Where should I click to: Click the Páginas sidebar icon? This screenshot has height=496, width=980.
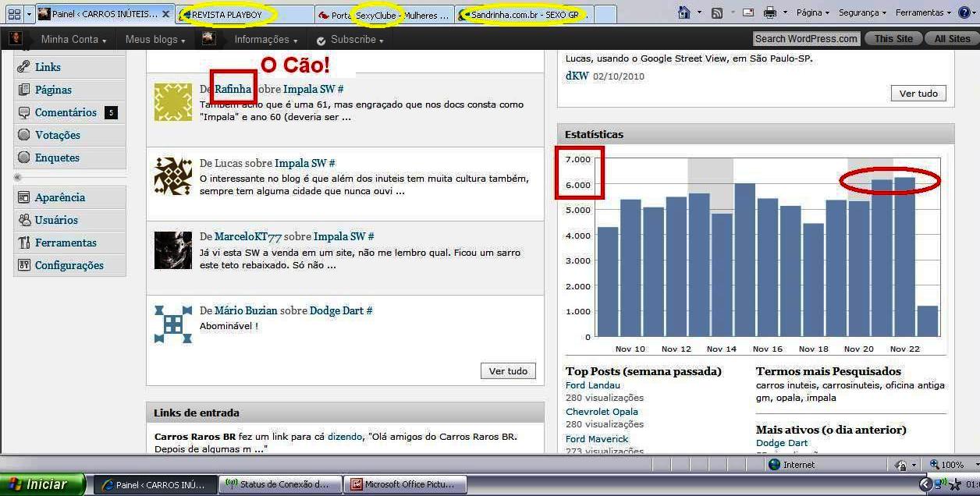(x=24, y=90)
